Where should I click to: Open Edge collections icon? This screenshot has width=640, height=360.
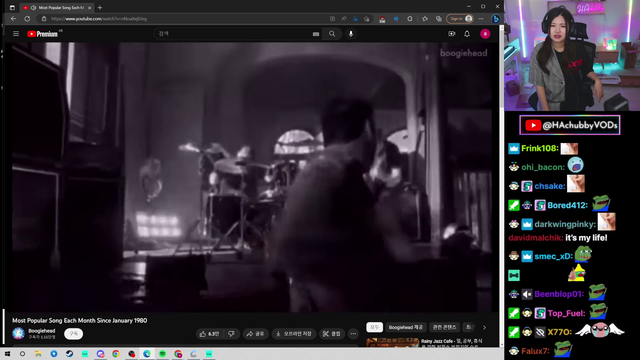[x=439, y=19]
